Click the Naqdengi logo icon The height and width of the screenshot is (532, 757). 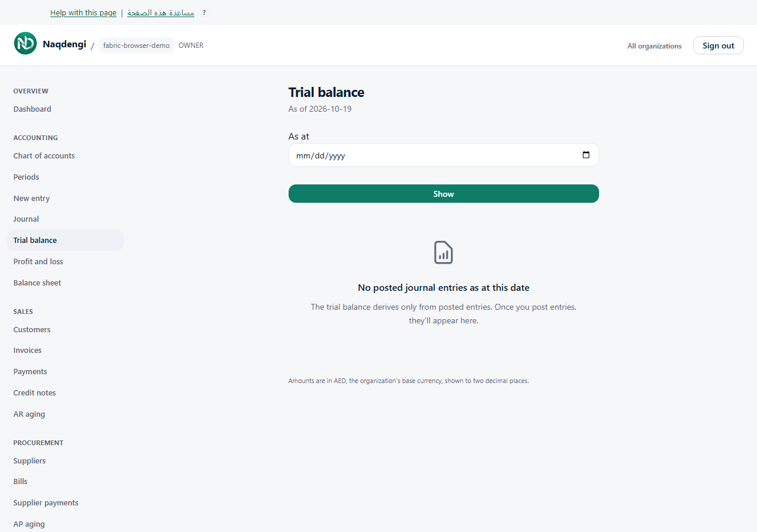click(25, 44)
